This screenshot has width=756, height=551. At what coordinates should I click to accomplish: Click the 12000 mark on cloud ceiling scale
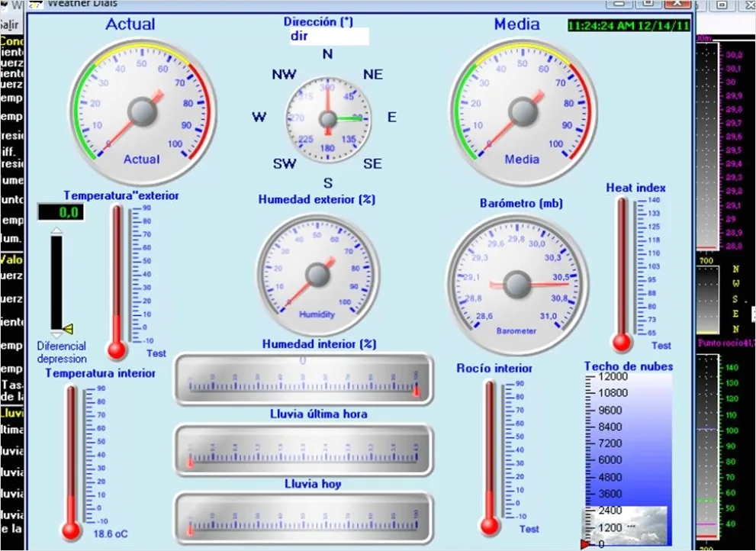[x=613, y=376]
